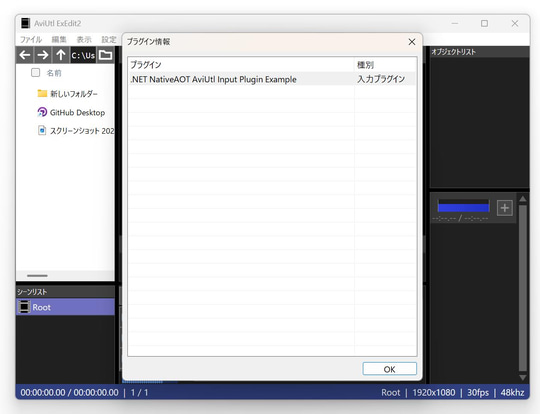Viewport: 540px width, 414px height.
Task: Click OK in plugin info dialog
Action: [x=390, y=369]
